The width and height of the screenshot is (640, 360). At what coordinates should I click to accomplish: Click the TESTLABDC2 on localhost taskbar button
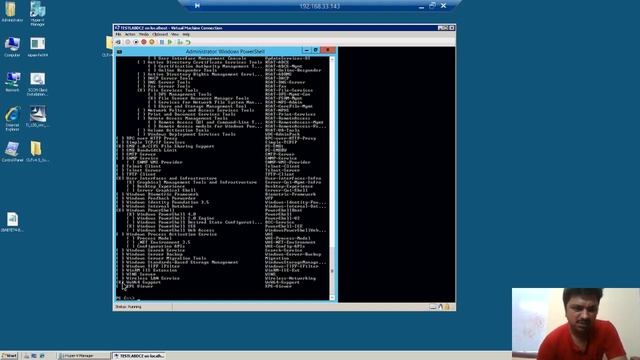pyautogui.click(x=138, y=356)
